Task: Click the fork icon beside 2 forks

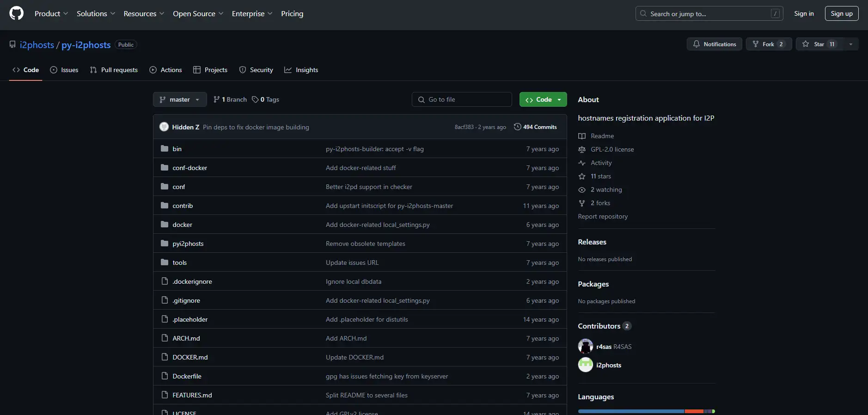Action: coord(582,203)
